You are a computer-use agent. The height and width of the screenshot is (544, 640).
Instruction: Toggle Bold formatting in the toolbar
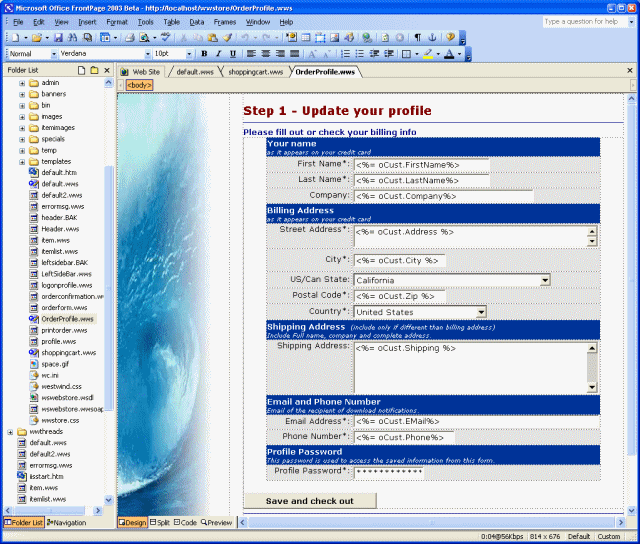pos(204,54)
